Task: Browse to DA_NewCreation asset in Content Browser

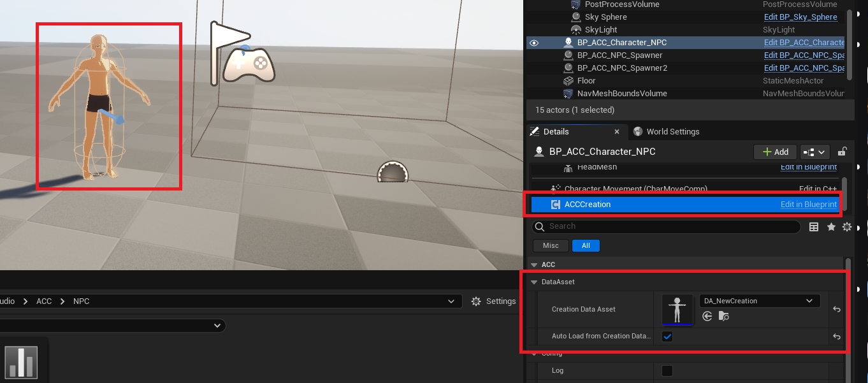Action: coord(724,316)
